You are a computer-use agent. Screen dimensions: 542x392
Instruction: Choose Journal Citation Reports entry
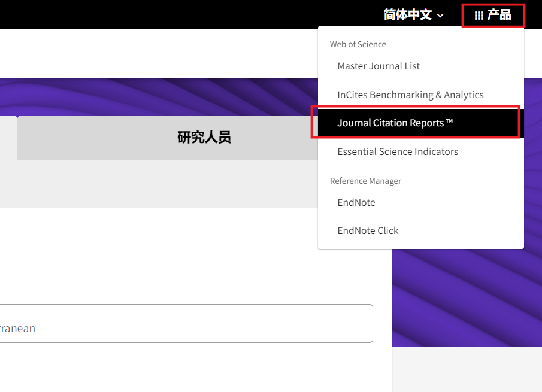pyautogui.click(x=420, y=123)
